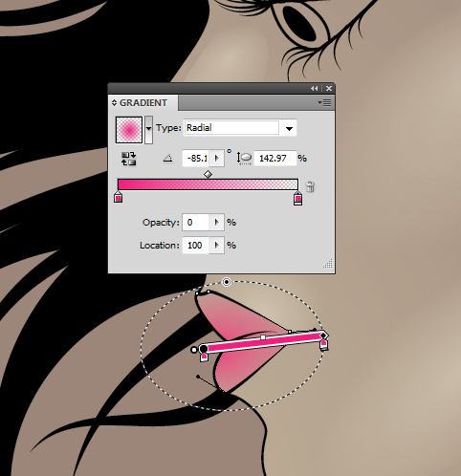
Task: Expand the Opacity value arrow
Action: click(x=217, y=222)
